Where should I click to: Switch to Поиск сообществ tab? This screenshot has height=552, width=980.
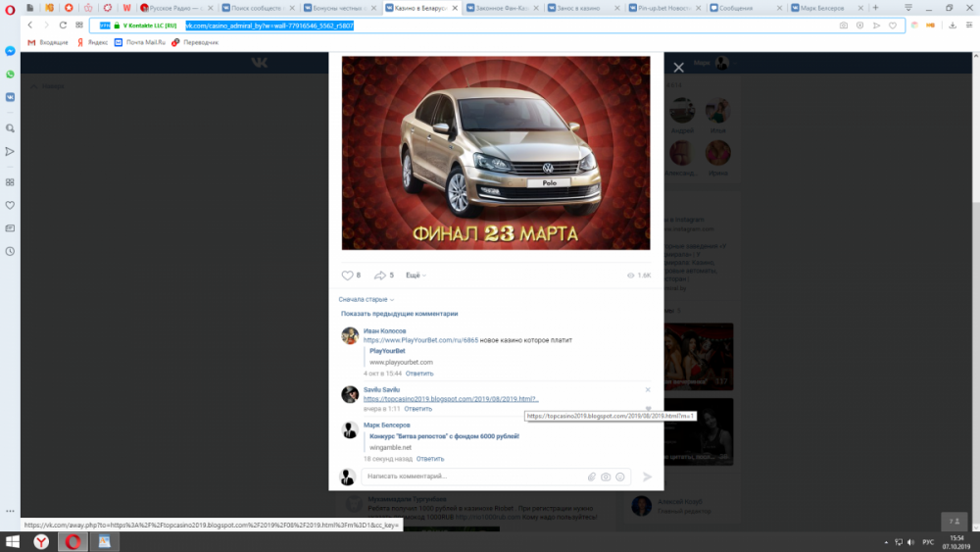pos(259,8)
